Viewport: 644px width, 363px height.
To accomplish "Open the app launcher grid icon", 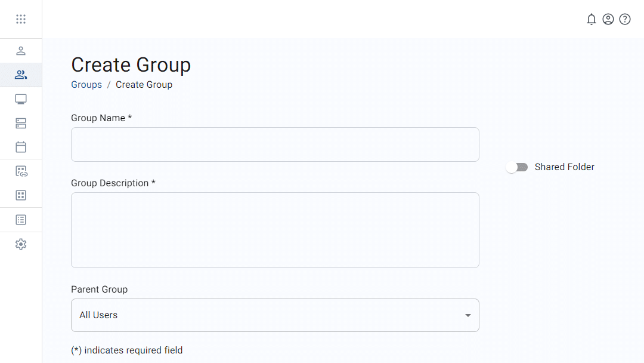I will point(21,19).
